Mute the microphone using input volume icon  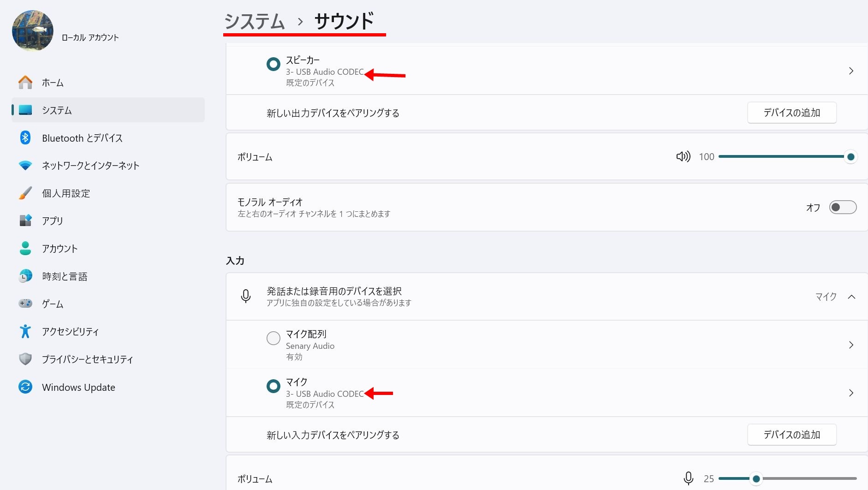coord(688,478)
